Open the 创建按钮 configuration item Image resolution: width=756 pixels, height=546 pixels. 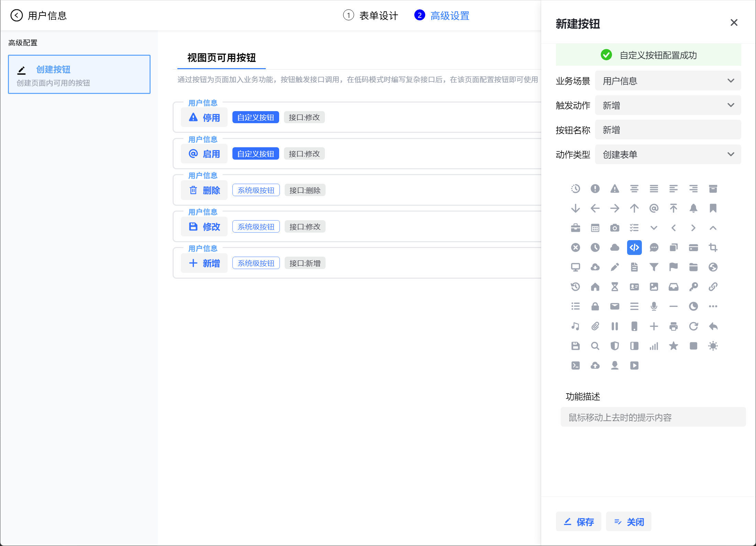(x=79, y=74)
